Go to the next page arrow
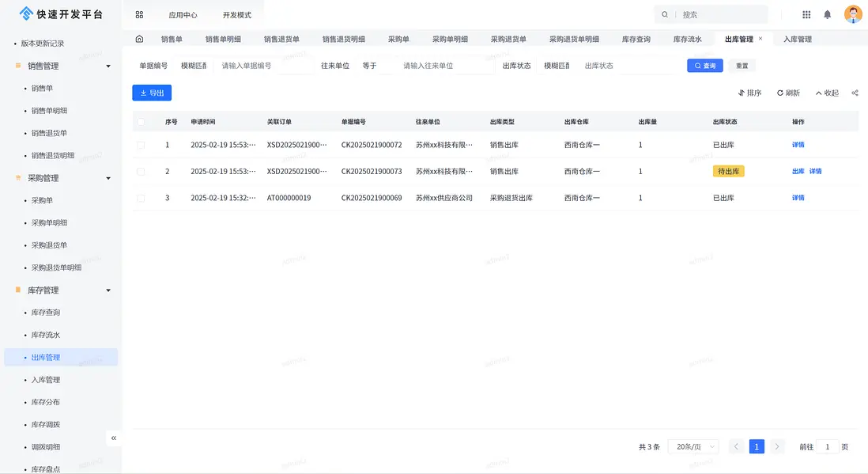868x474 pixels. (x=776, y=447)
